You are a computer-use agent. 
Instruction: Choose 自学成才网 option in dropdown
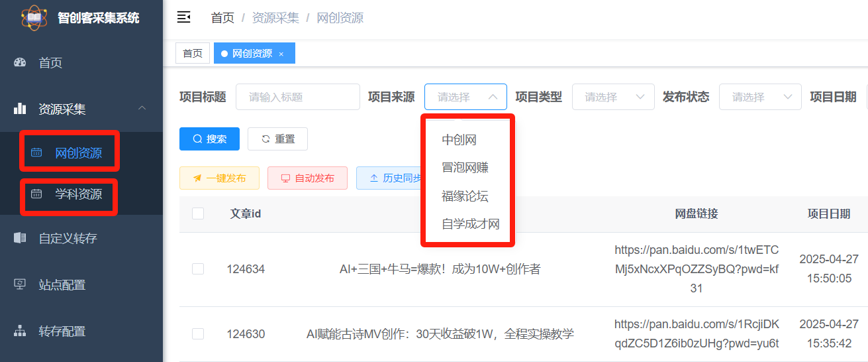click(470, 224)
